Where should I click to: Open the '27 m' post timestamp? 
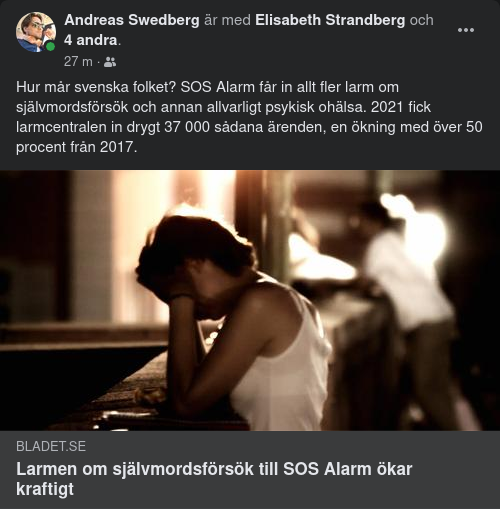(x=78, y=62)
